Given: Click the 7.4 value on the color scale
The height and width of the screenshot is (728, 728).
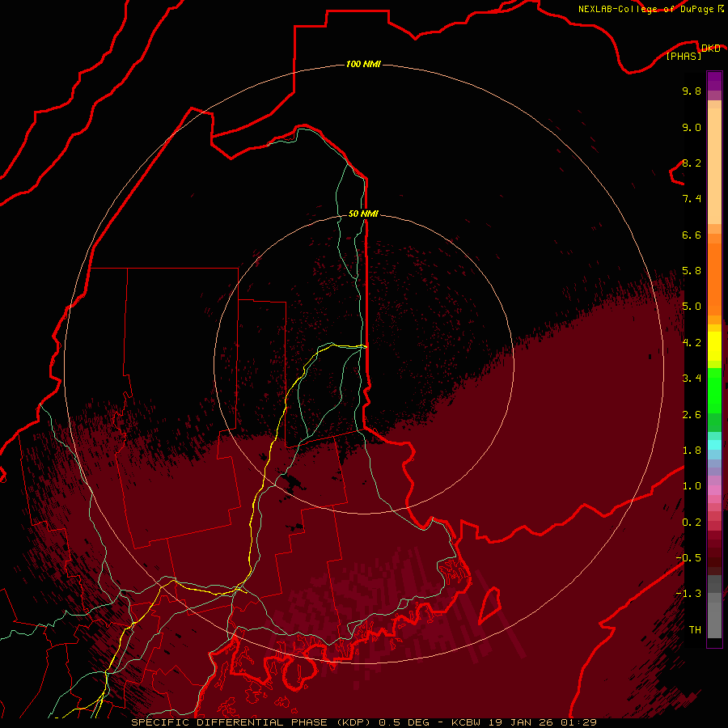Looking at the screenshot, I should pyautogui.click(x=692, y=199).
